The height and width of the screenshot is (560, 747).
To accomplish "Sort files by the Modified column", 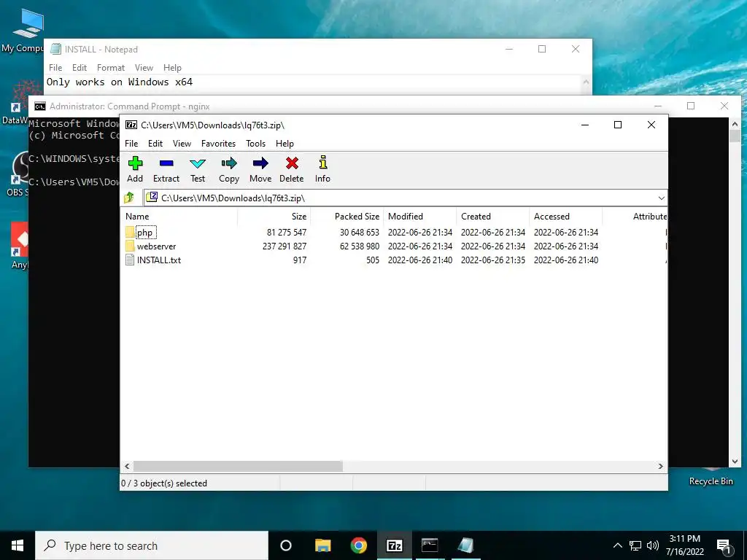I will (x=419, y=216).
